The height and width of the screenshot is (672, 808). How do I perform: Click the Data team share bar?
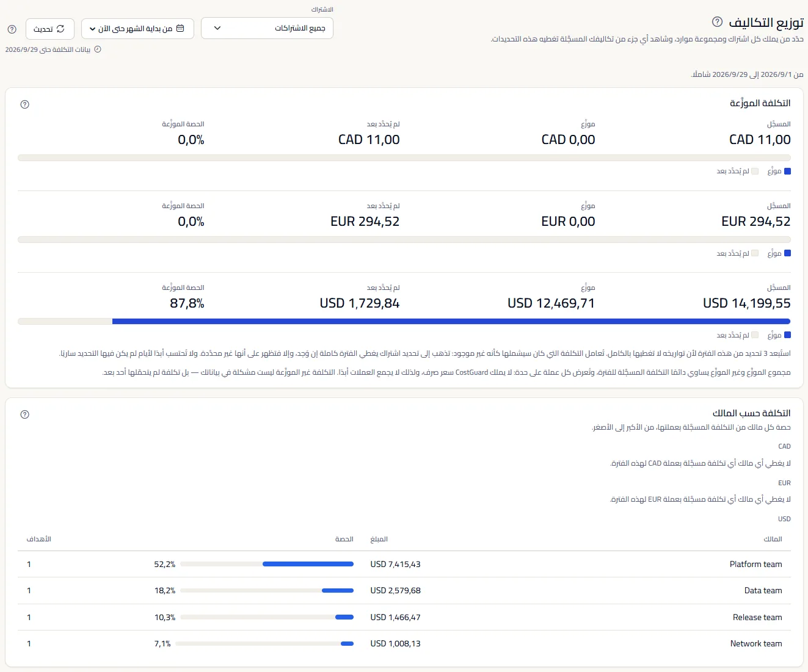tap(267, 590)
